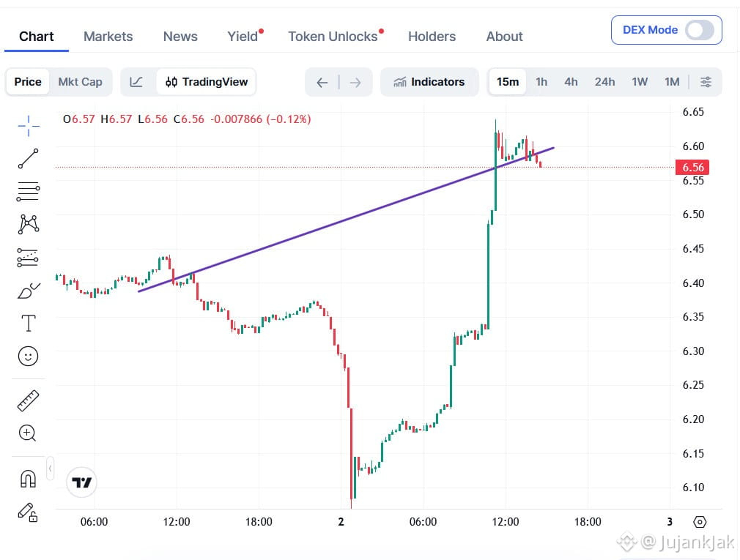Expand the collapsed drawing toolbar chevron
This screenshot has width=740, height=560.
[50, 468]
